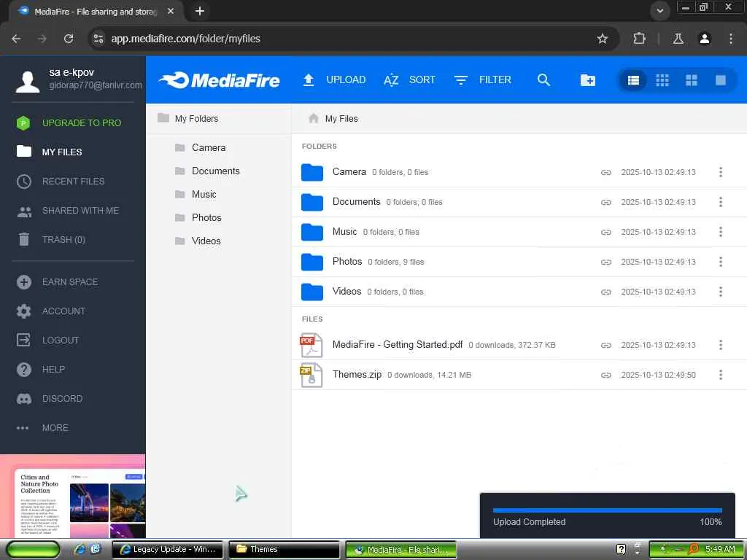Image resolution: width=747 pixels, height=560 pixels.
Task: Select Documents in My Folders tree
Action: tap(207, 171)
